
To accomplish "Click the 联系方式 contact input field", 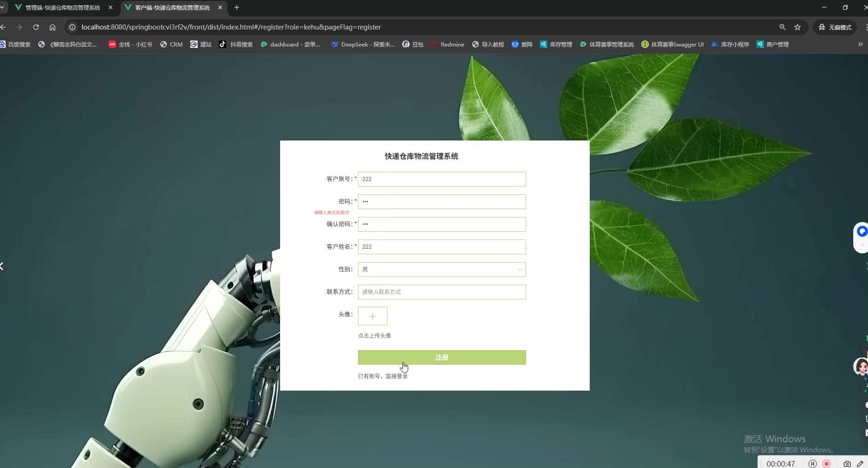I will coord(442,292).
